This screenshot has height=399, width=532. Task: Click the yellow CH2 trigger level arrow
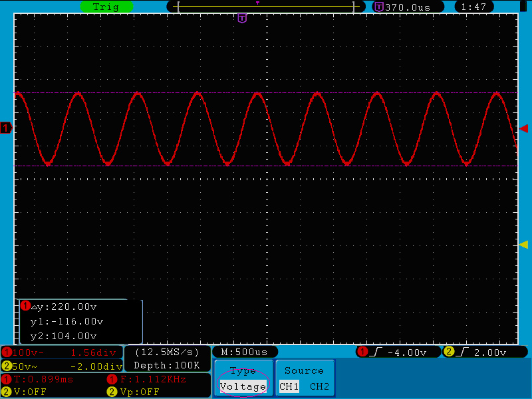524,245
